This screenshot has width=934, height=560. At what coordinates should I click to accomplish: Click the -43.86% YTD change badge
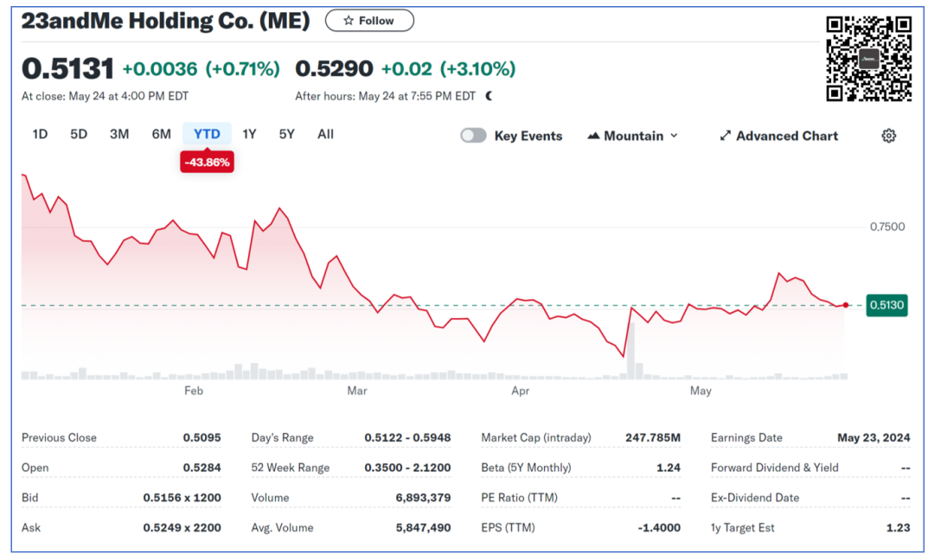pos(208,162)
